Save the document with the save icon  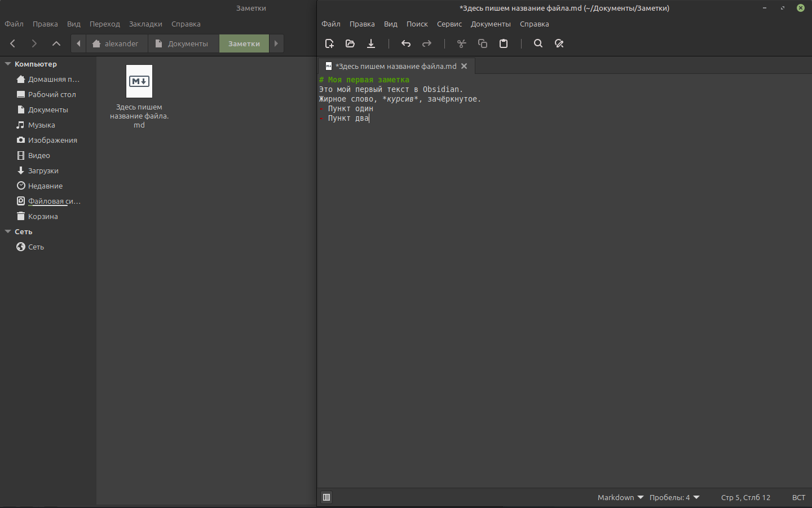point(371,43)
